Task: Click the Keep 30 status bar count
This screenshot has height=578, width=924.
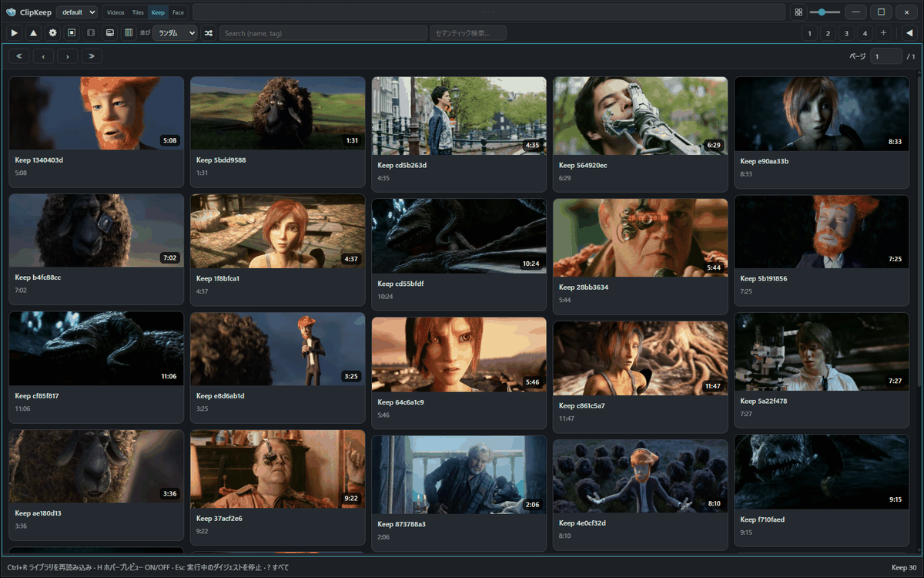Action: click(903, 568)
